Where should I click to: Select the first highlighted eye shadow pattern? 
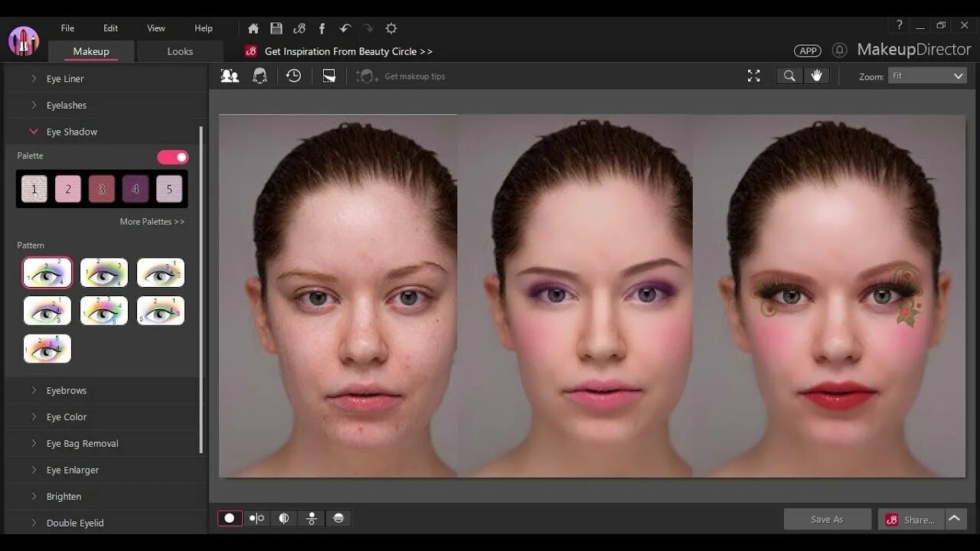[x=47, y=272]
